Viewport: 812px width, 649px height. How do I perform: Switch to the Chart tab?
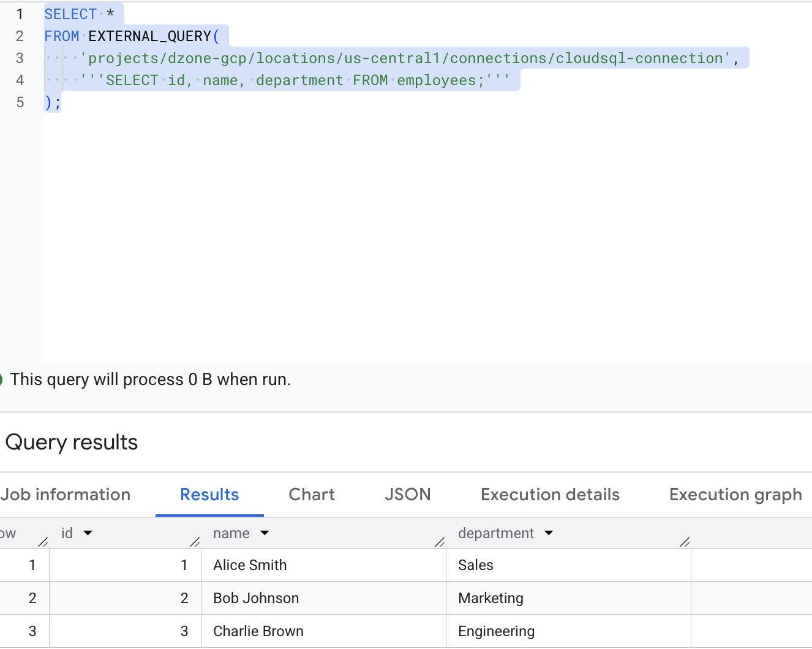[312, 495]
